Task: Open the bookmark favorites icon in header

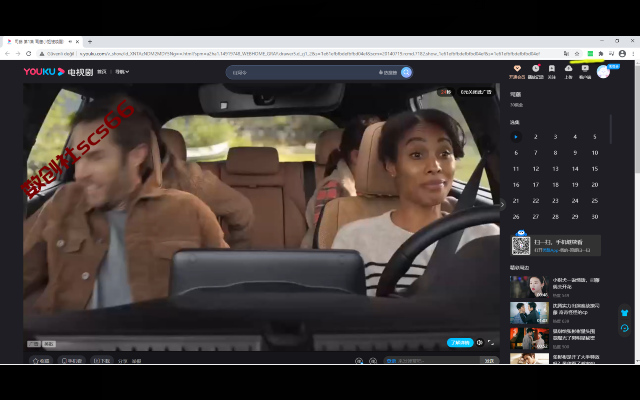Action: [551, 68]
